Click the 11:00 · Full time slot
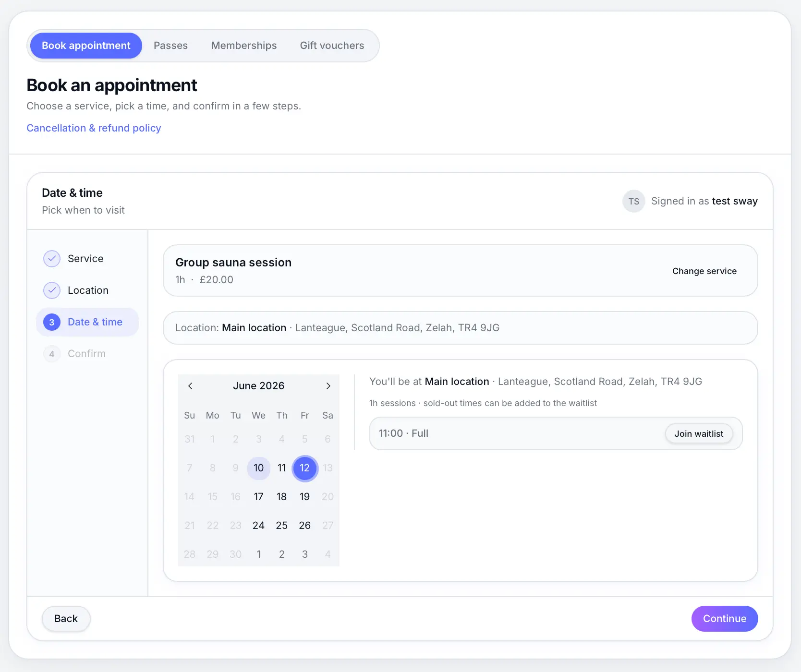 (x=556, y=433)
